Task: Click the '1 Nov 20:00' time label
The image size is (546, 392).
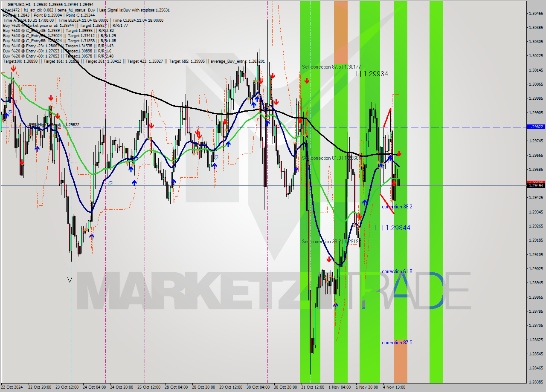Action: click(366, 387)
